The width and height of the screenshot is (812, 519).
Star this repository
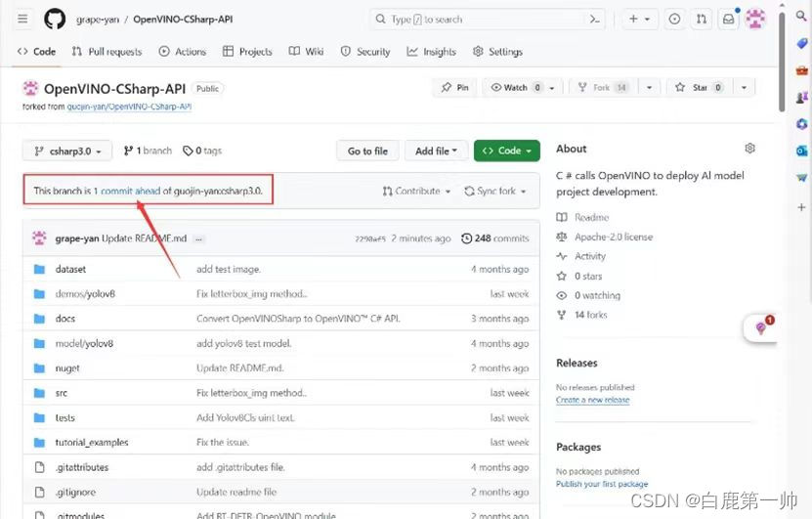point(699,88)
